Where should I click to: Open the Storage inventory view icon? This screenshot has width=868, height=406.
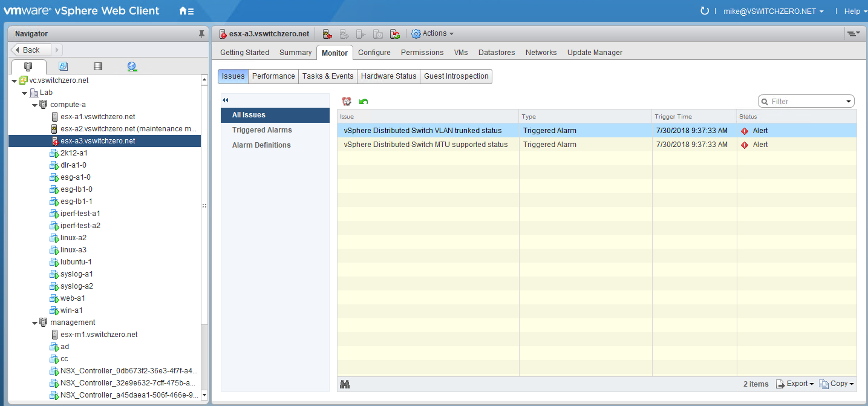97,67
